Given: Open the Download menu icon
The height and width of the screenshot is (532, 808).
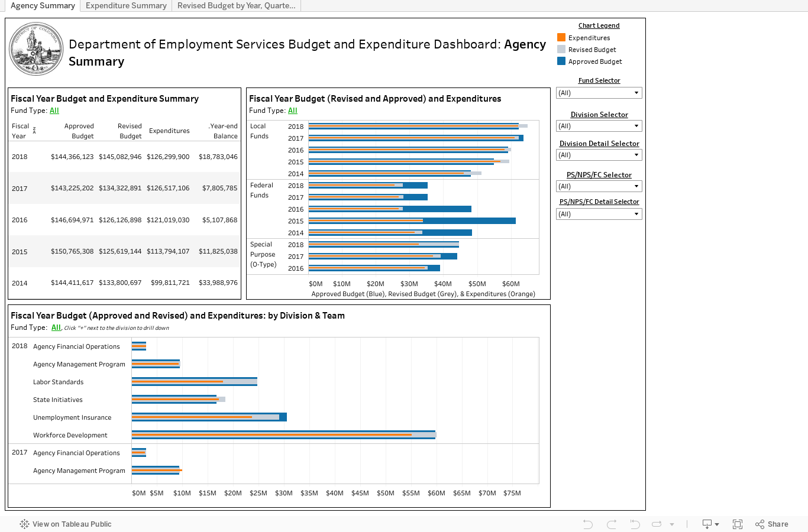Looking at the screenshot, I should coord(710,524).
